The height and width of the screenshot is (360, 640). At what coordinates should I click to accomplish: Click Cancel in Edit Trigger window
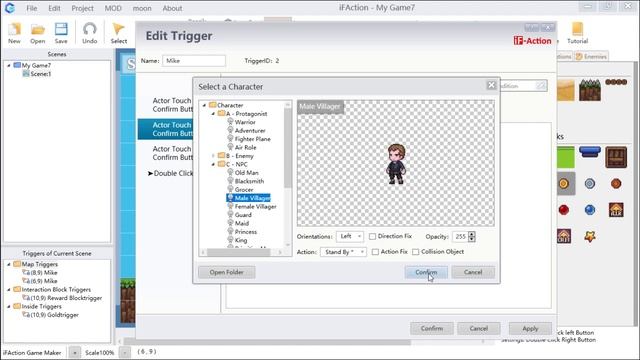tap(478, 329)
